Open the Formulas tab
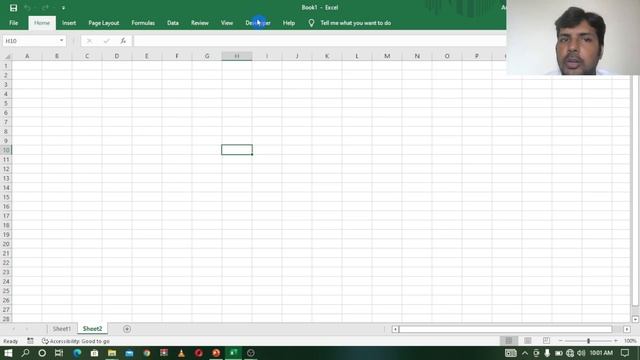The height and width of the screenshot is (360, 640). (x=143, y=23)
